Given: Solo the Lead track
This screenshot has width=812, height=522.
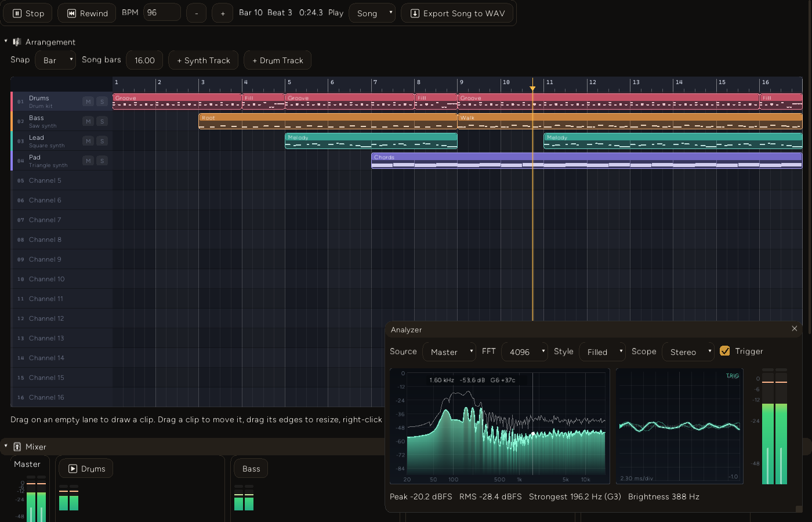Looking at the screenshot, I should [102, 141].
